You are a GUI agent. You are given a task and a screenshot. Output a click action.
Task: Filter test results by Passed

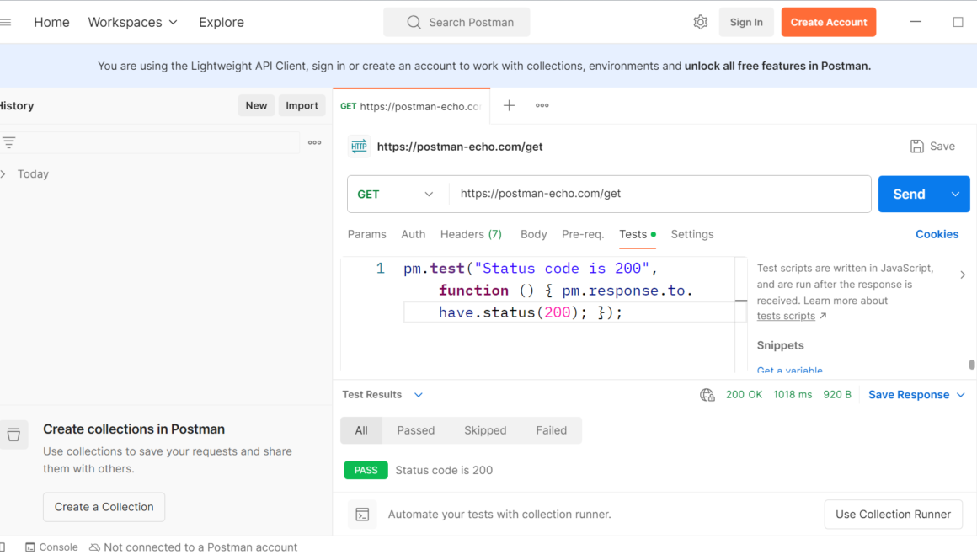(415, 430)
